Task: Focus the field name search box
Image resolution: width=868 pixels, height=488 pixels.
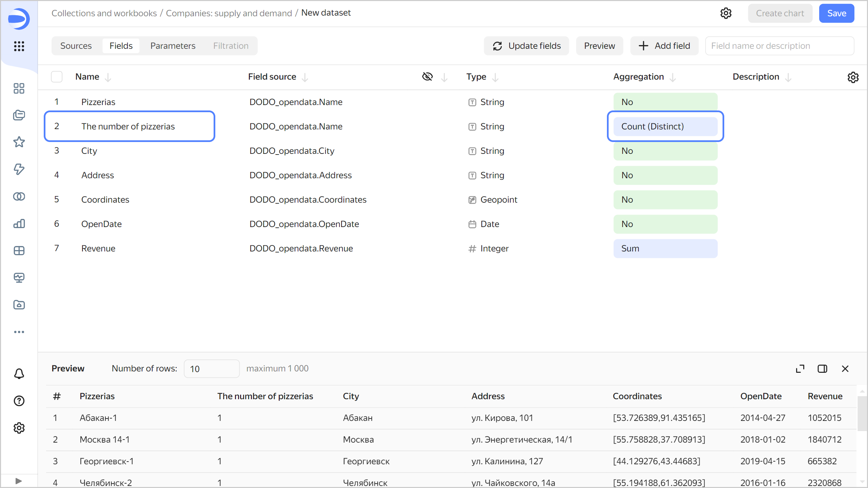Action: [x=779, y=46]
